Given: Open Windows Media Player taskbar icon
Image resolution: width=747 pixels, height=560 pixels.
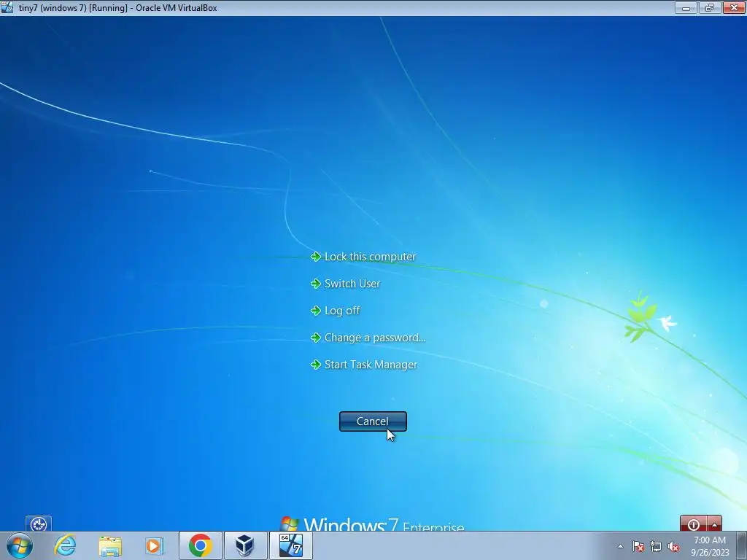Looking at the screenshot, I should click(x=155, y=545).
